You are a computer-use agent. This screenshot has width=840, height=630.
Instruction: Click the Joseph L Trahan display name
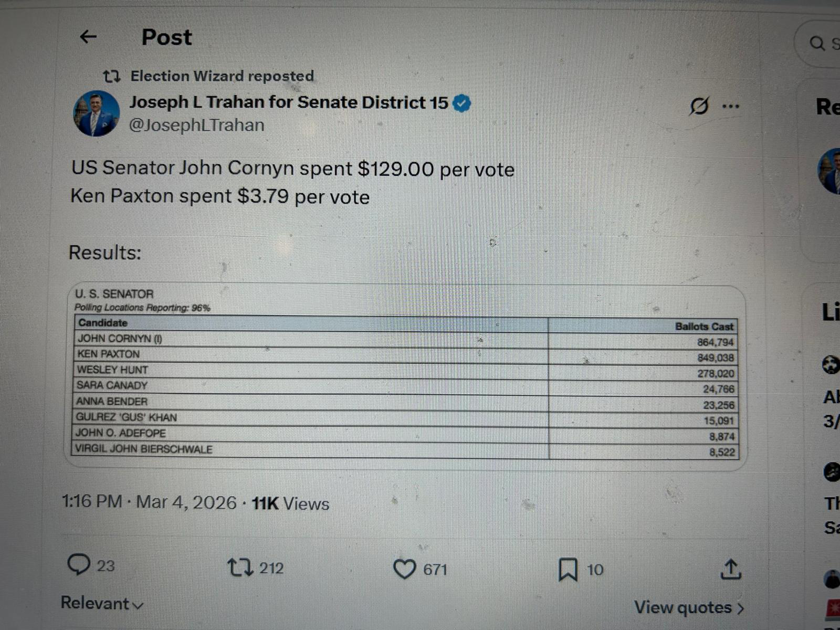coord(288,102)
